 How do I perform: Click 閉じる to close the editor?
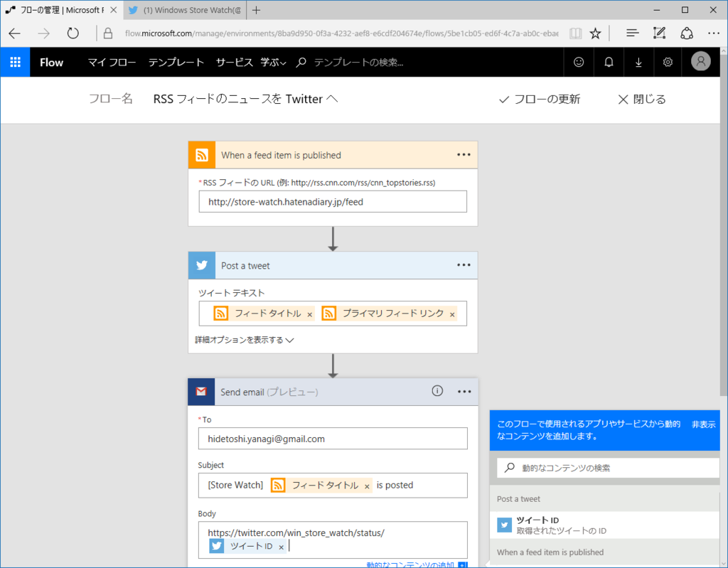tap(642, 99)
